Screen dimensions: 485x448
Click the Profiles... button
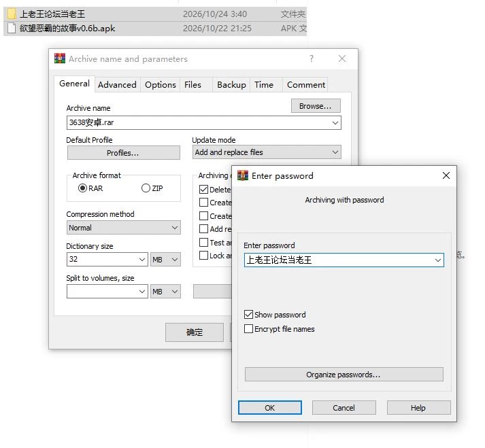click(x=123, y=153)
